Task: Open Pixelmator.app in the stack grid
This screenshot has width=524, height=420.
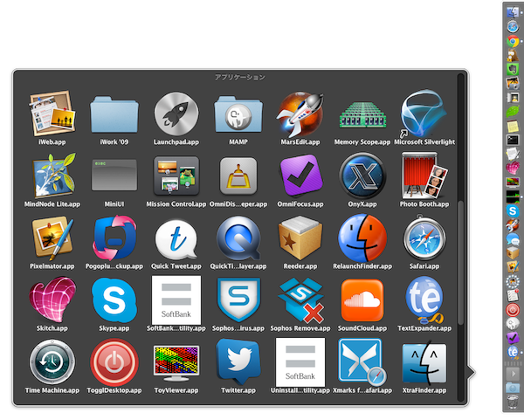Action: (52, 238)
